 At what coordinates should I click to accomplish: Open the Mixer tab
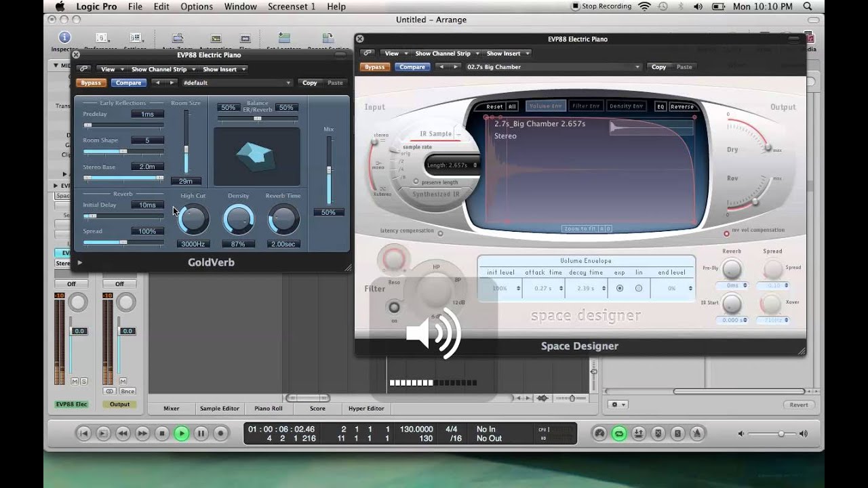pyautogui.click(x=172, y=409)
